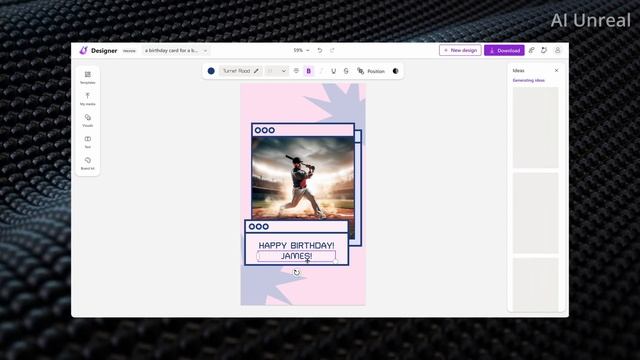Open the Templates panel in sidebar
The height and width of the screenshot is (360, 640).
[88, 78]
